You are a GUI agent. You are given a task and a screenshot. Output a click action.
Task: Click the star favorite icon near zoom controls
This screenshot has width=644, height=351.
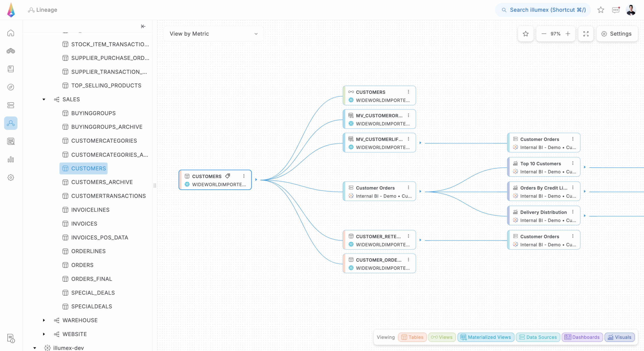pyautogui.click(x=526, y=33)
